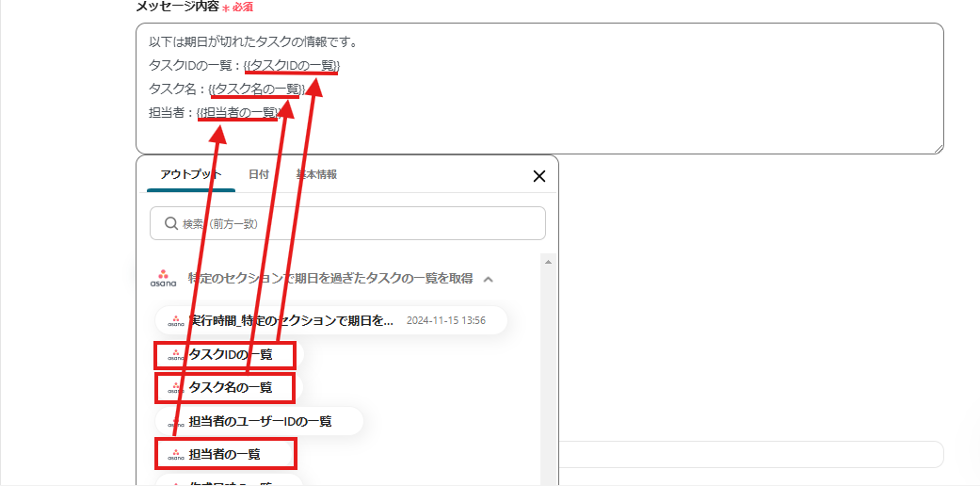Click the timestamp 2024-11-15 13:56
This screenshot has width=980, height=486.
[x=445, y=321]
